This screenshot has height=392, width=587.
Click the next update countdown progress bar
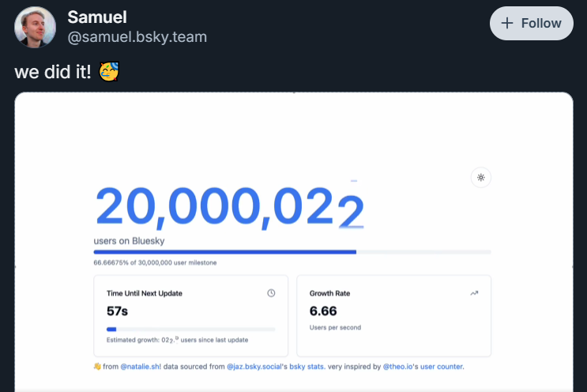[190, 330]
